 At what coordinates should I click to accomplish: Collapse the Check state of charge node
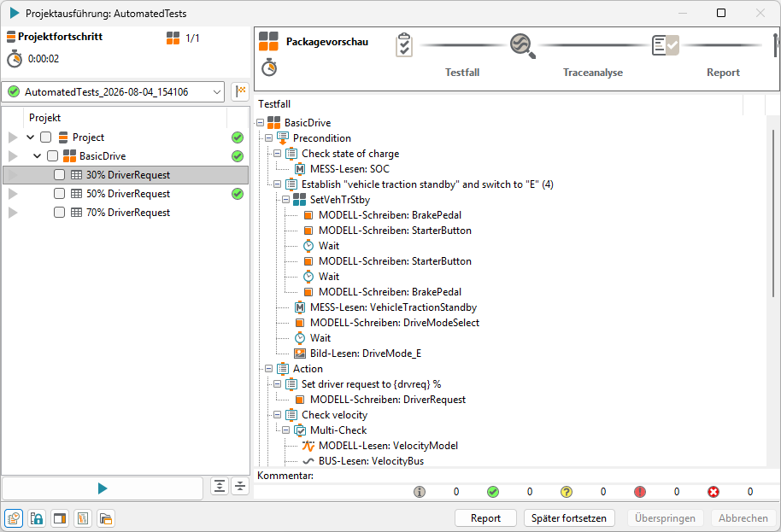point(278,153)
